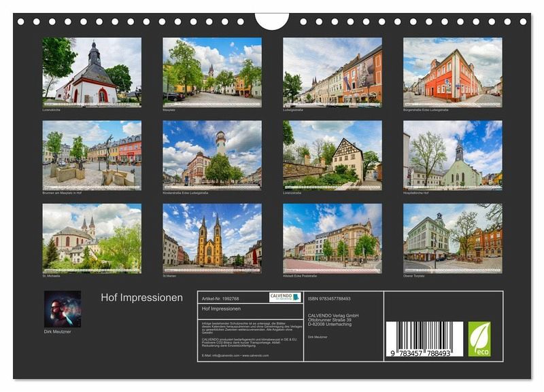The height and width of the screenshot is (392, 544).
Task: Select the Lorenzstraße photo thumbnail
Action: pos(332,154)
